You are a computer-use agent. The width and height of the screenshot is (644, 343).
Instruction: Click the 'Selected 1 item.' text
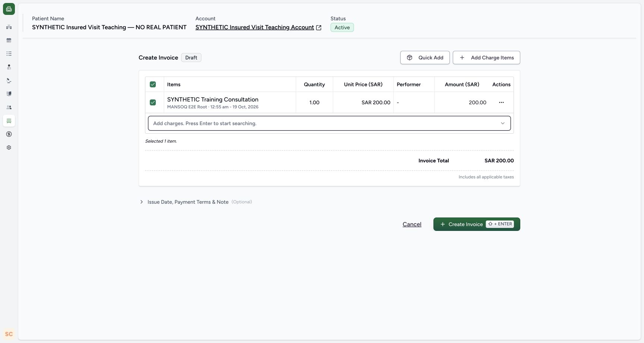tap(161, 141)
